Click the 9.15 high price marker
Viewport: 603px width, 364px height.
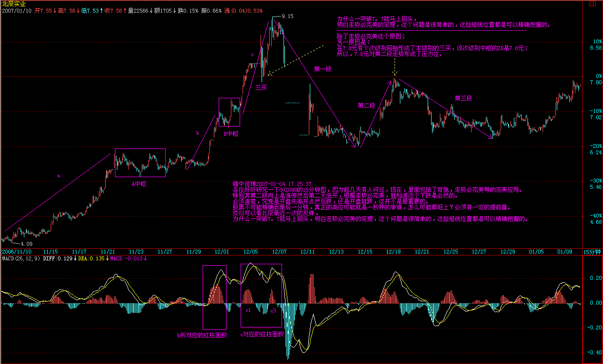point(288,17)
